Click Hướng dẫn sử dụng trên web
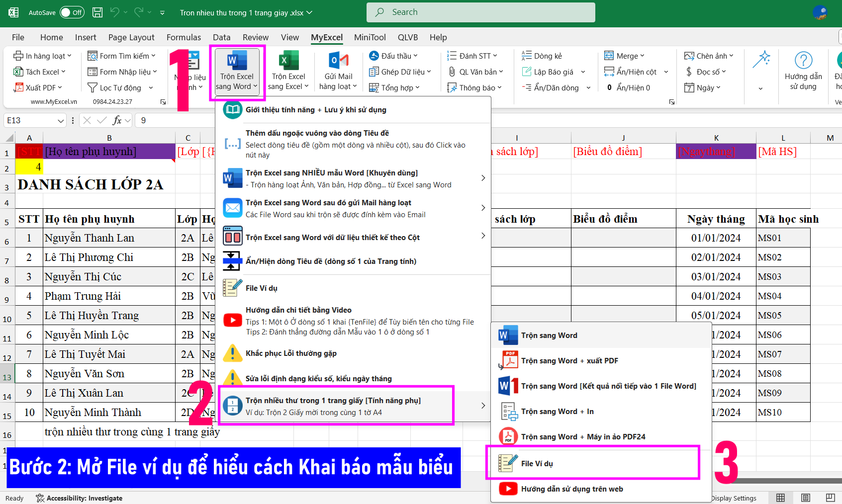The width and height of the screenshot is (842, 504). point(571,489)
